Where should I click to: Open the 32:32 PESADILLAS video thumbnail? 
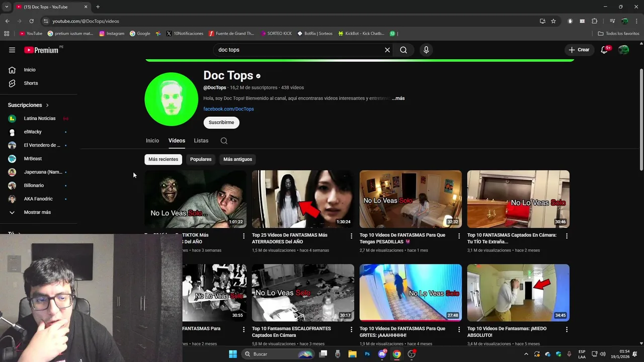point(411,199)
